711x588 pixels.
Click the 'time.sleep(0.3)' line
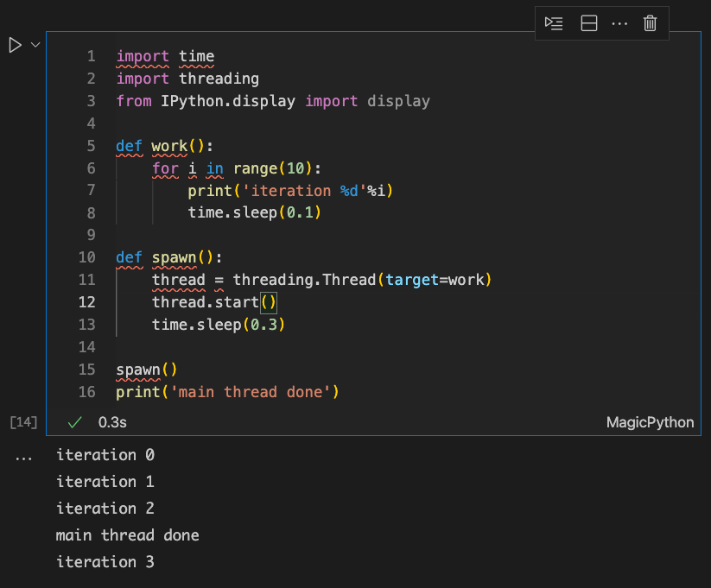(x=218, y=325)
